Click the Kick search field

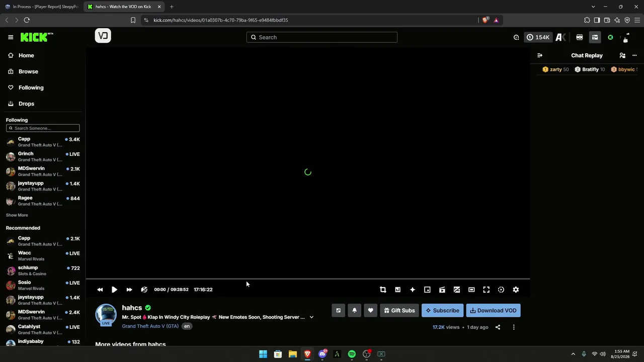(322, 37)
